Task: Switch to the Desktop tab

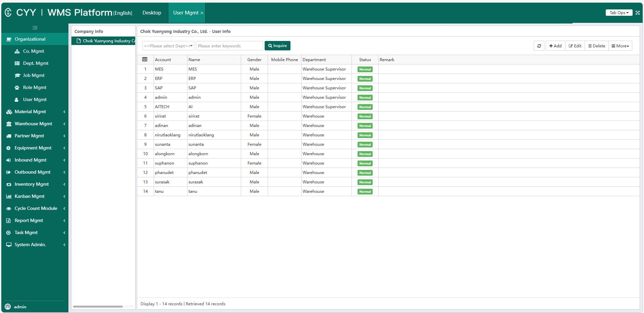Action: (152, 13)
